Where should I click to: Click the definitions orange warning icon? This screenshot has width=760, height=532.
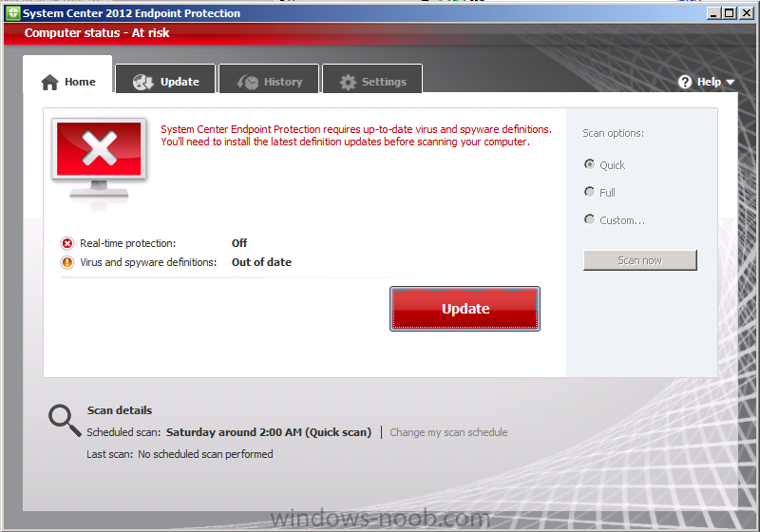coord(67,262)
